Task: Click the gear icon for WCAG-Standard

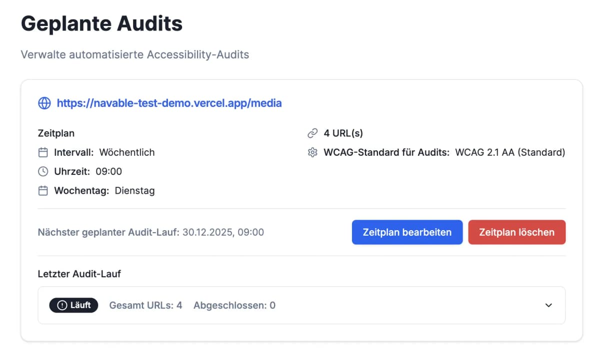Action: [x=312, y=152]
